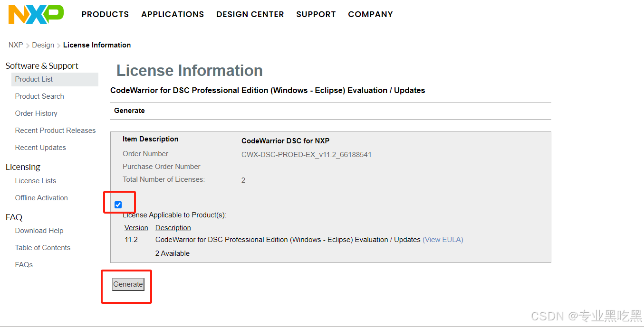
Task: Go to Design breadcrumb link
Action: click(x=43, y=45)
